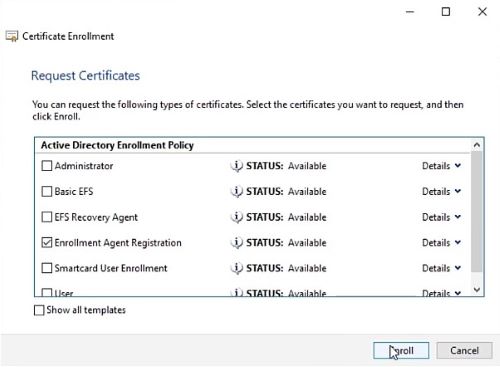Click the Certificate Enrollment title icon
500x367 pixels.
(12, 36)
